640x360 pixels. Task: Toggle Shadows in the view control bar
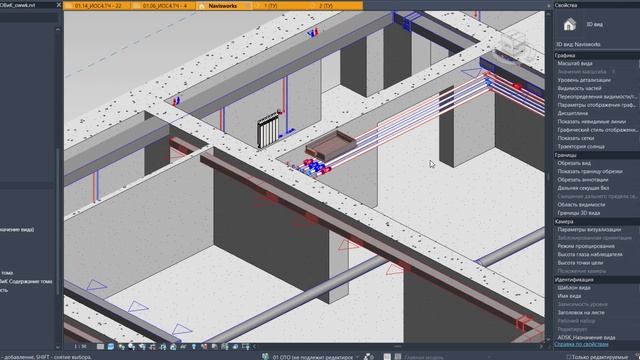[131, 347]
